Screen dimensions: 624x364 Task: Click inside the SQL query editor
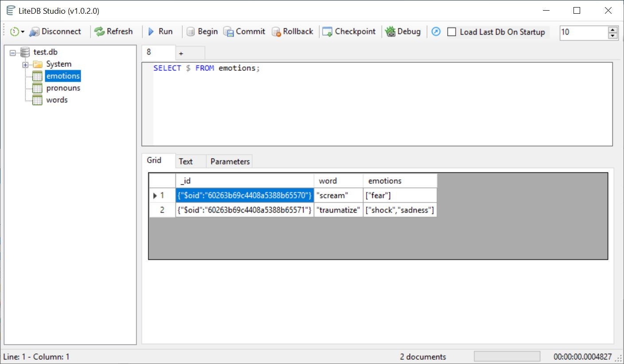pyautogui.click(x=377, y=104)
